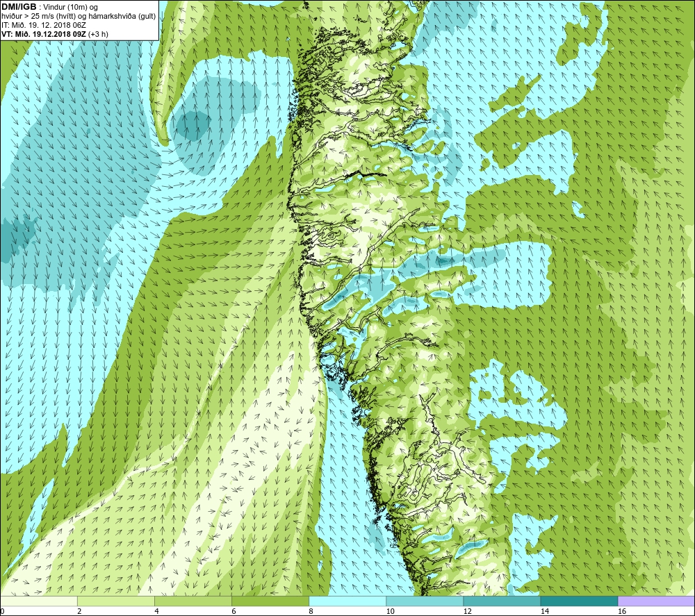
Task: Click the legend scale label "12"
Action: 467,612
